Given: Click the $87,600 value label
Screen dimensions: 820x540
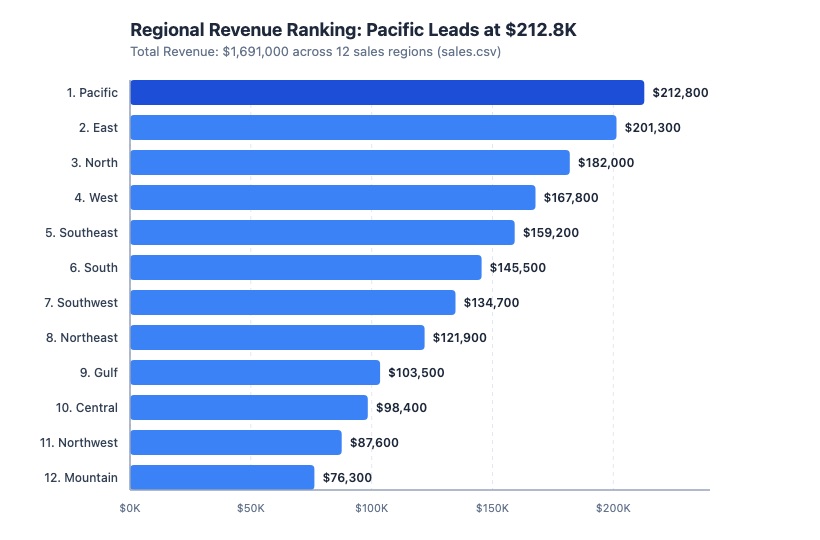Looking at the screenshot, I should 374,443.
